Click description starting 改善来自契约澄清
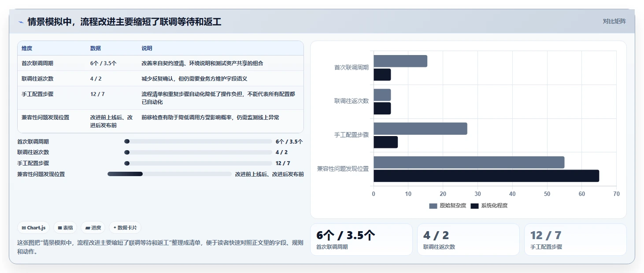The height and width of the screenshot is (273, 644). point(202,63)
